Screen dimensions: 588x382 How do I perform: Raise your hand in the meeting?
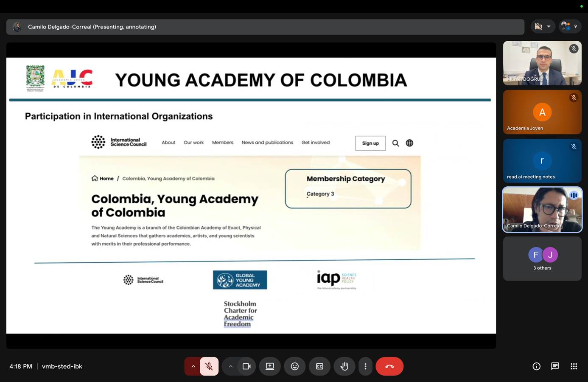pyautogui.click(x=344, y=366)
